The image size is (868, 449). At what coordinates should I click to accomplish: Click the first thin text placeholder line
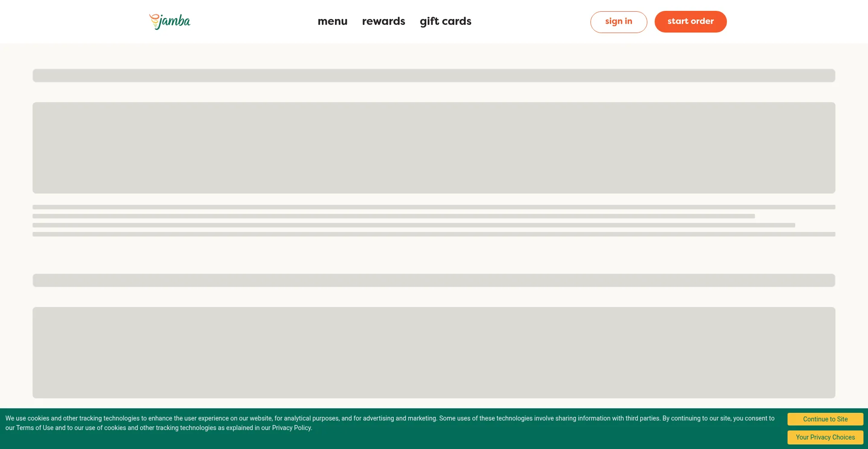coord(434,207)
